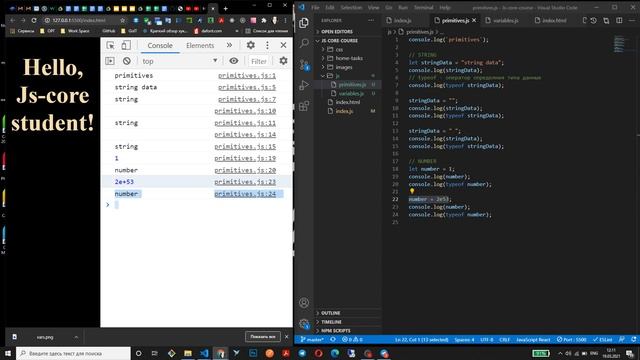Viewport: 640px width, 360px height.
Task: Expand the home-tasks folder in Explorer
Action: click(x=349, y=58)
